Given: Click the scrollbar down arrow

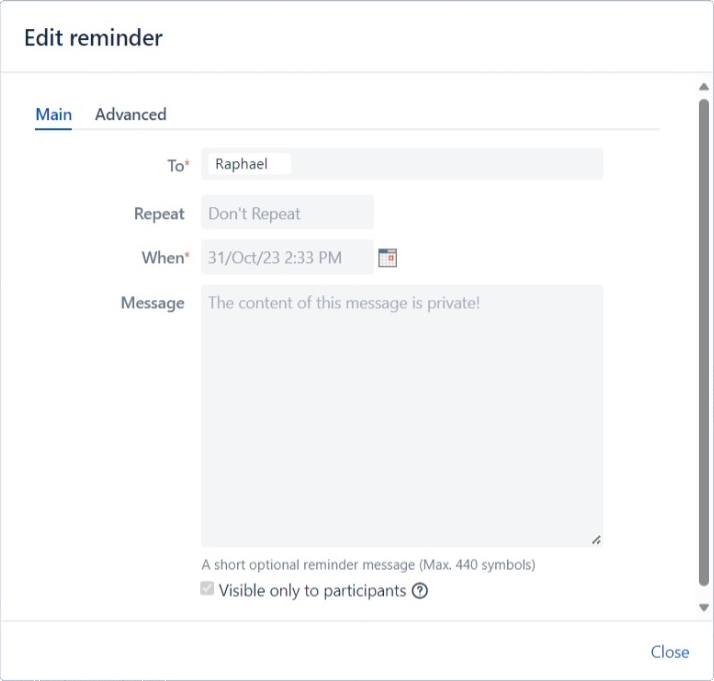Looking at the screenshot, I should tap(704, 607).
